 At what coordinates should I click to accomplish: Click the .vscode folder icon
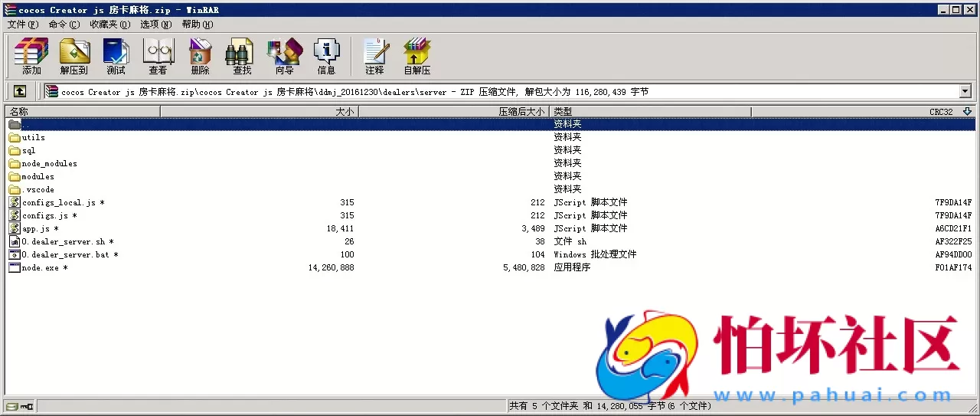15,189
